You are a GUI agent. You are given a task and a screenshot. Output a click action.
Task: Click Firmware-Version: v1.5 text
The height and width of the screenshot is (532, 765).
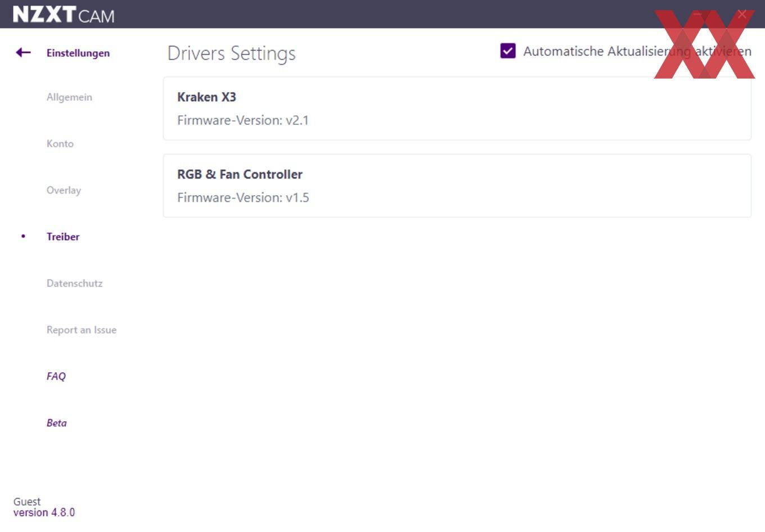point(243,197)
